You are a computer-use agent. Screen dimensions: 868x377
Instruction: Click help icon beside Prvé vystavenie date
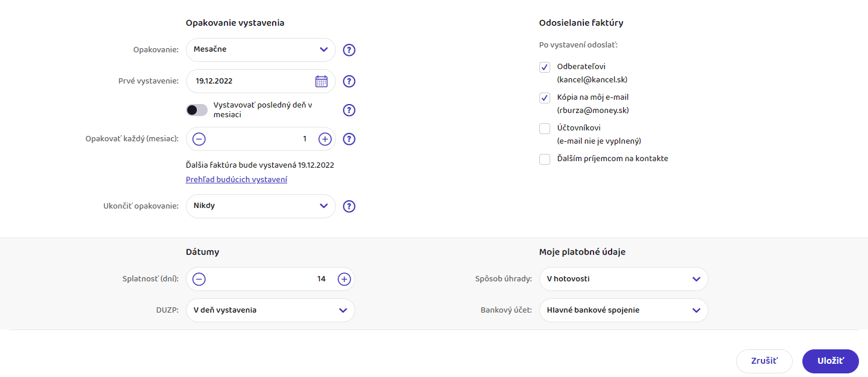349,81
